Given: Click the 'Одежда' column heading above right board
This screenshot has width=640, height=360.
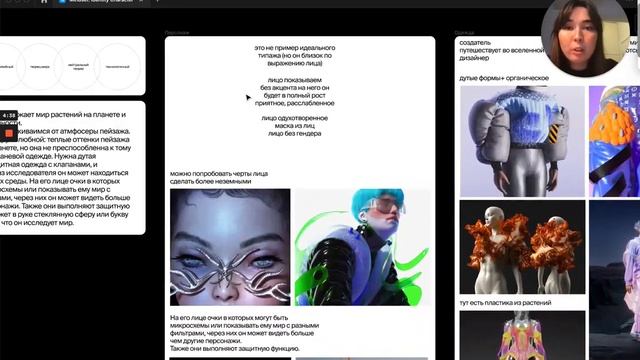Looking at the screenshot, I should [x=464, y=32].
